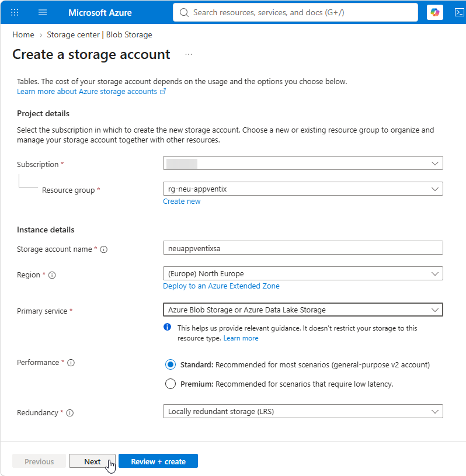
Task: Open Learn more about Azure storage accounts
Action: tap(91, 91)
